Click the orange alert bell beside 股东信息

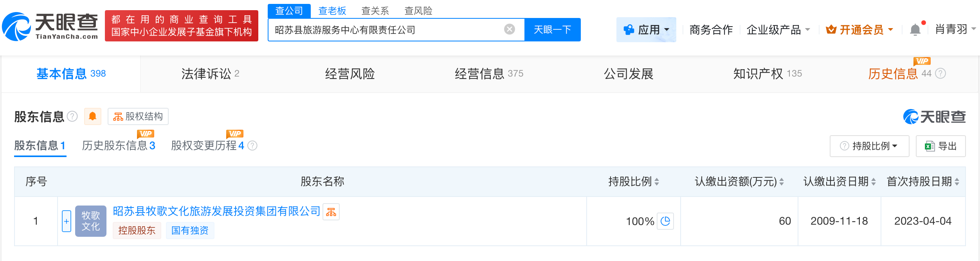click(x=93, y=116)
